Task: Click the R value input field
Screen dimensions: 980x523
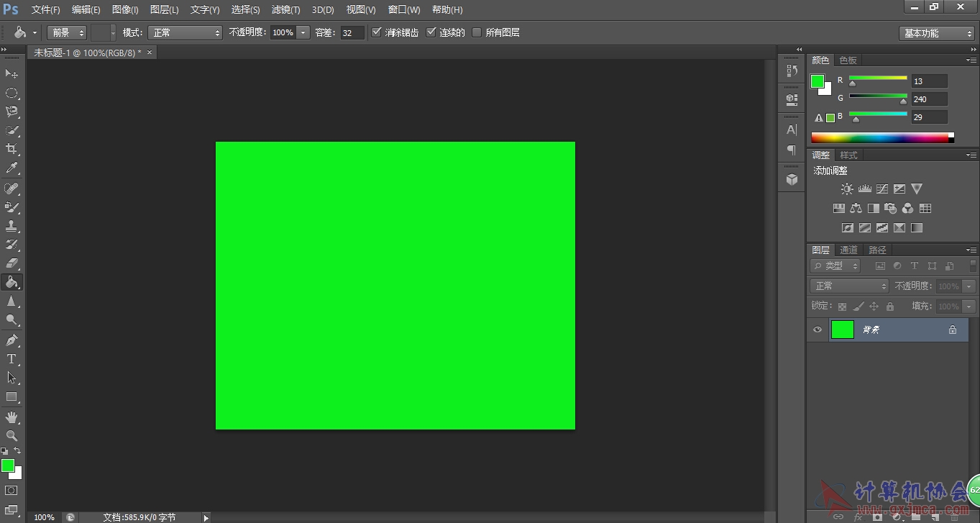Action: click(929, 81)
